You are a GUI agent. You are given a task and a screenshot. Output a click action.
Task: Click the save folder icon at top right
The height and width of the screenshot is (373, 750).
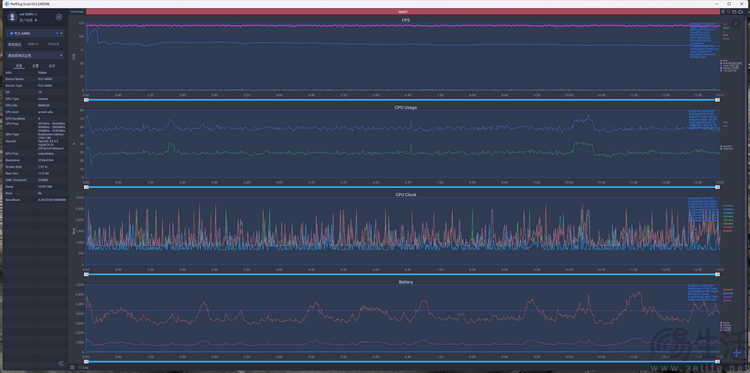pyautogui.click(x=735, y=11)
